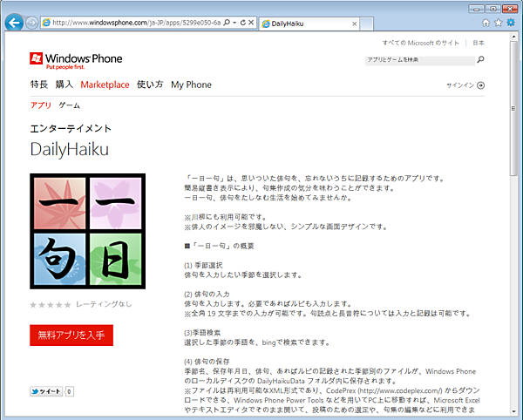Click the sign-in circled arrow icon

coord(480,85)
